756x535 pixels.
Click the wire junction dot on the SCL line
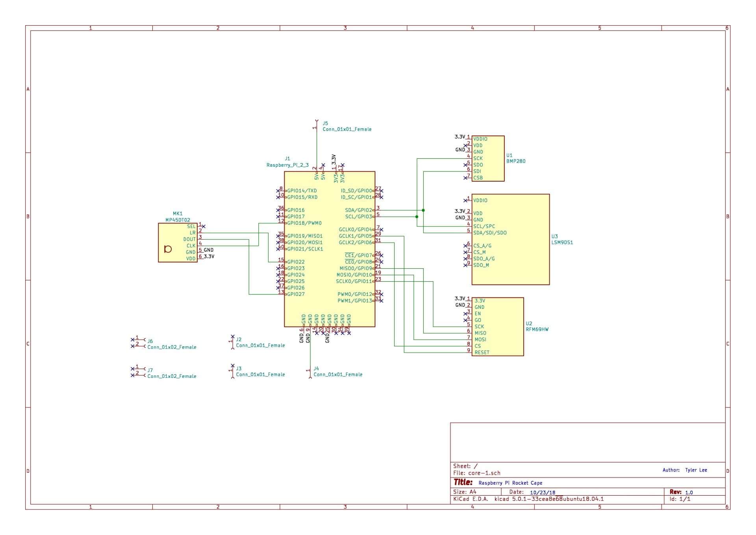point(417,217)
